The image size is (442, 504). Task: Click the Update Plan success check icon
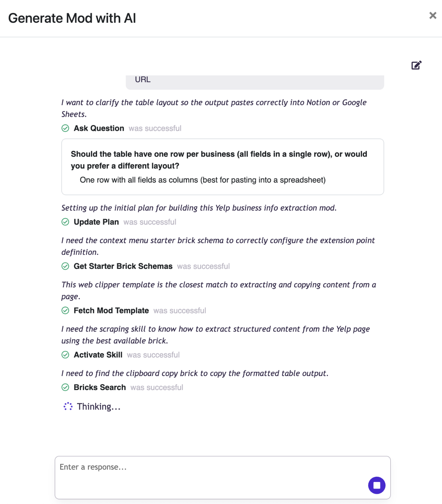click(65, 222)
